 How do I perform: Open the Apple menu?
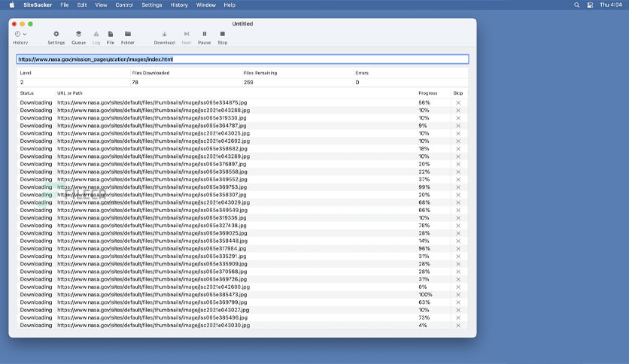pos(12,5)
